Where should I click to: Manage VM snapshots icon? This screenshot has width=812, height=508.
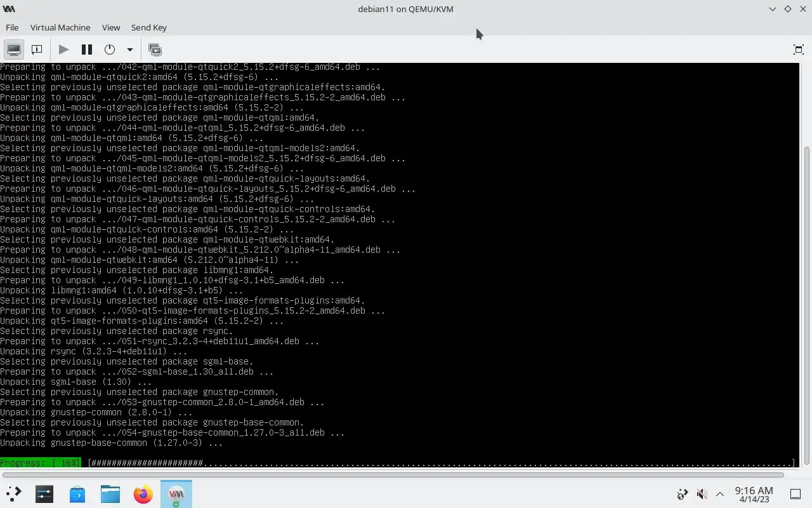tap(155, 50)
